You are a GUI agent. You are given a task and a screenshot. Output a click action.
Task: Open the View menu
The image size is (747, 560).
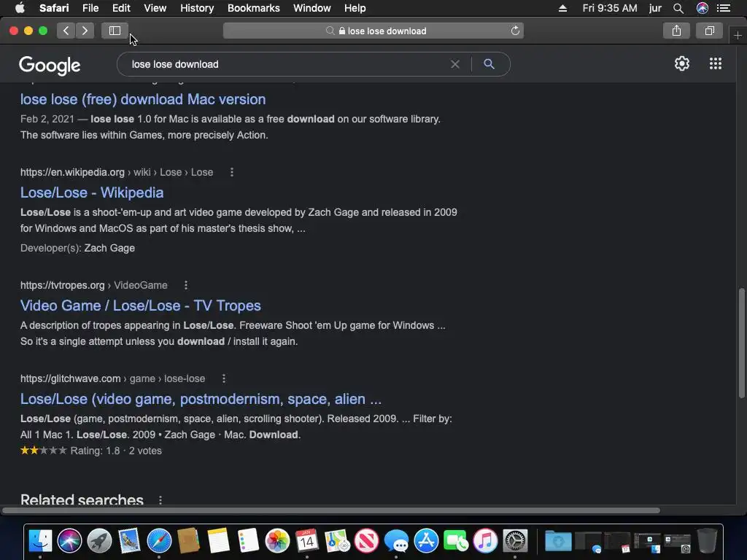click(155, 8)
